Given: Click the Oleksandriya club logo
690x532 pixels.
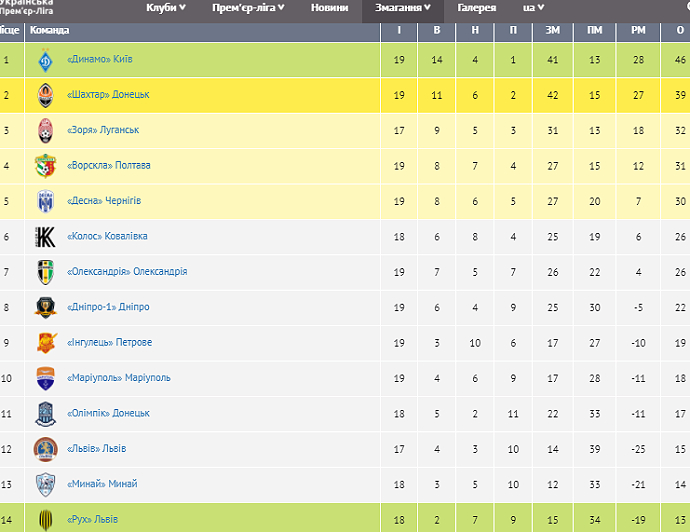Looking at the screenshot, I should [x=44, y=272].
